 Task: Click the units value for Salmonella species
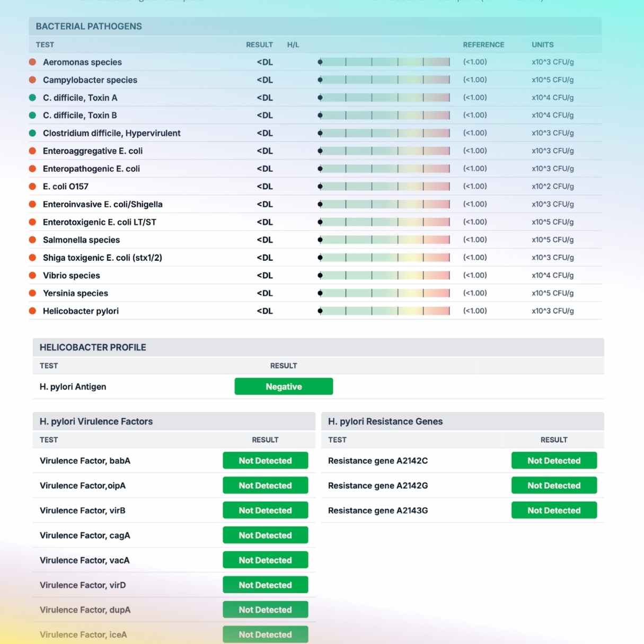coord(553,240)
